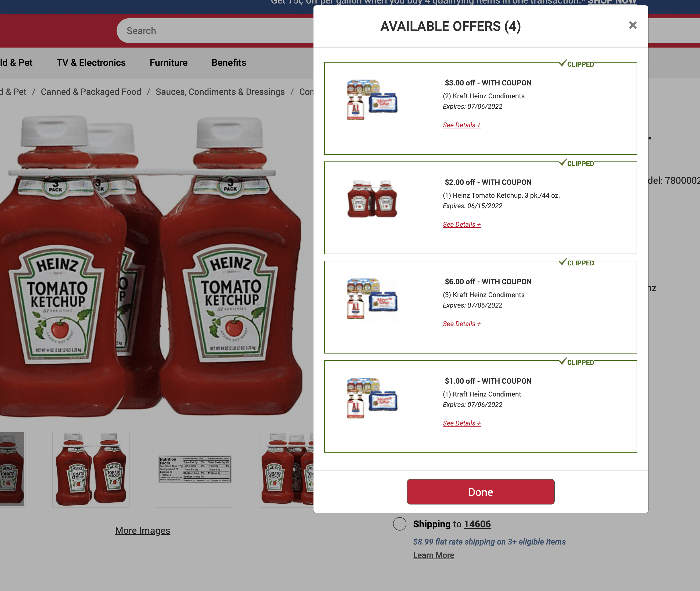
Task: Expand See Details for $6.00 off coupon
Action: click(x=461, y=324)
